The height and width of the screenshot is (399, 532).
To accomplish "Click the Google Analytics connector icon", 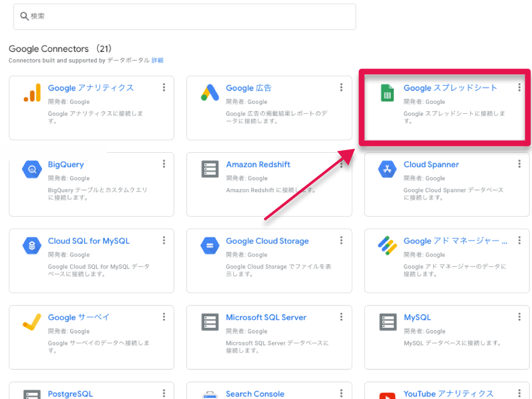I will pos(32,92).
